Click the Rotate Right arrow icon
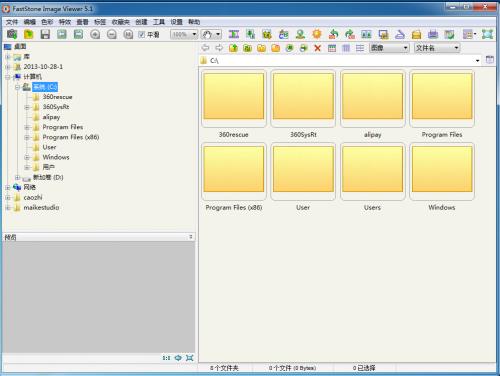Image resolution: width=500 pixels, height=376 pixels. tap(350, 34)
